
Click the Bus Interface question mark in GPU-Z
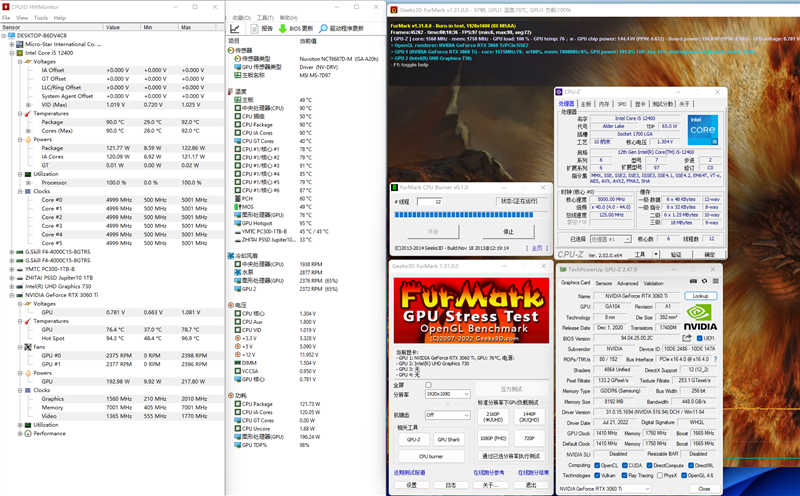[x=715, y=359]
